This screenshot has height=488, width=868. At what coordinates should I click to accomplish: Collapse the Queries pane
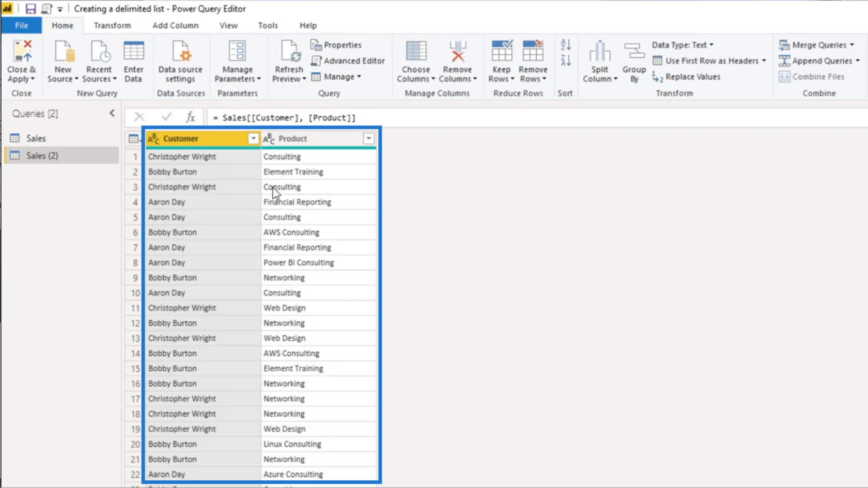(x=112, y=113)
